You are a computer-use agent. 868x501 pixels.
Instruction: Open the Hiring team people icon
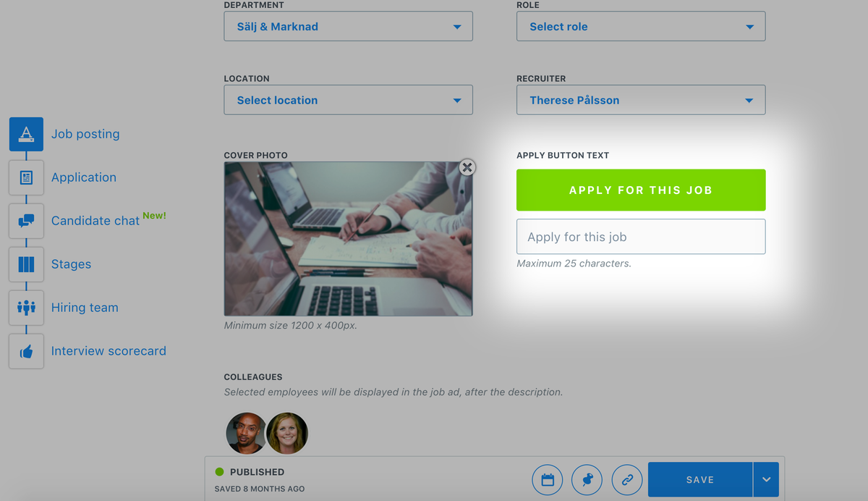point(26,308)
